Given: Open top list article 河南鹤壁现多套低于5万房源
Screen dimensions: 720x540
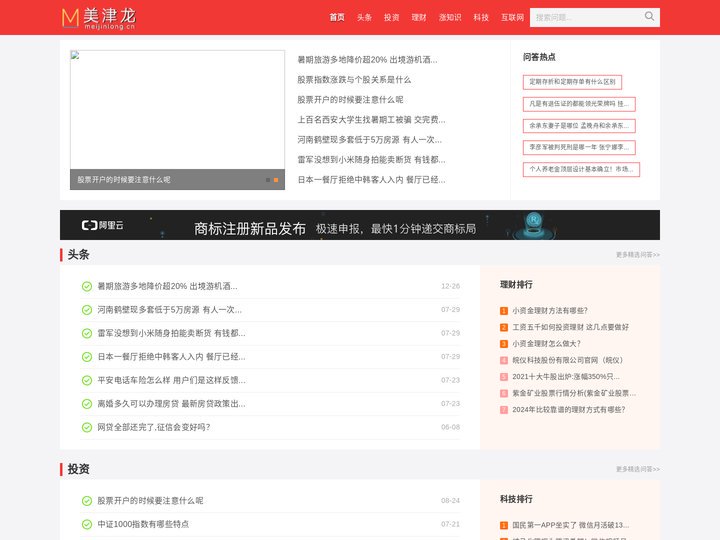Looking at the screenshot, I should click(x=370, y=140).
